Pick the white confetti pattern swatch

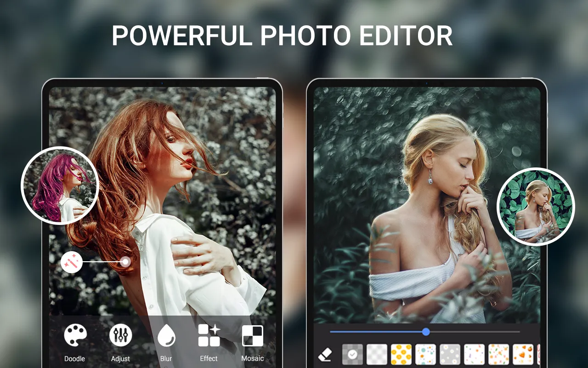tap(474, 354)
